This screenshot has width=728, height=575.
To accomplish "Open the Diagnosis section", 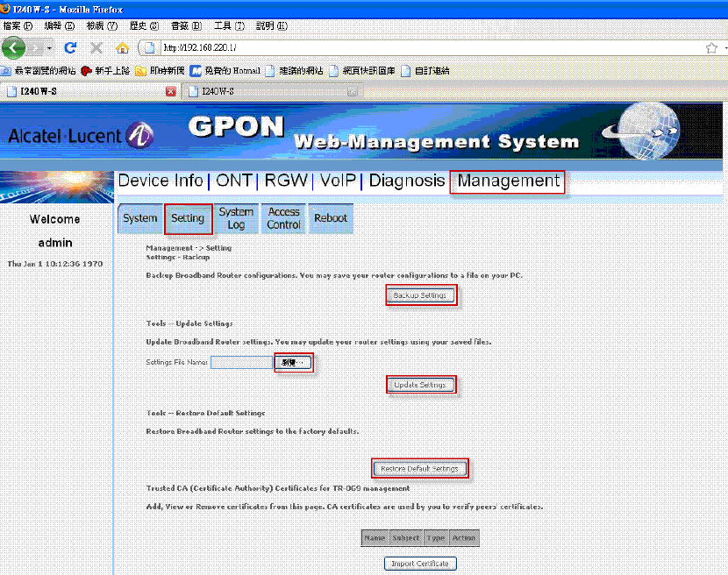I will (407, 181).
